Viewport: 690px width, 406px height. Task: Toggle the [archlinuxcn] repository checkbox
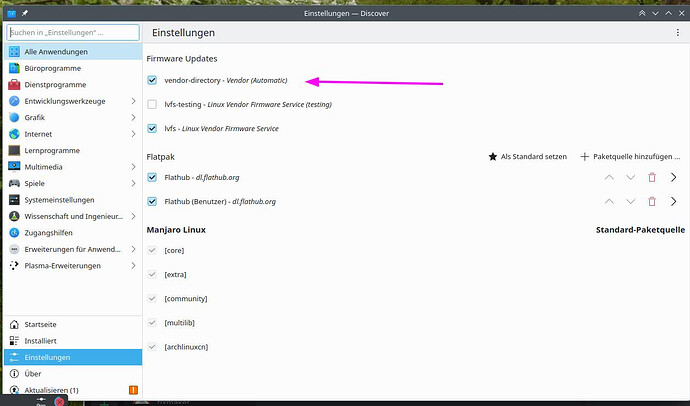tap(152, 347)
